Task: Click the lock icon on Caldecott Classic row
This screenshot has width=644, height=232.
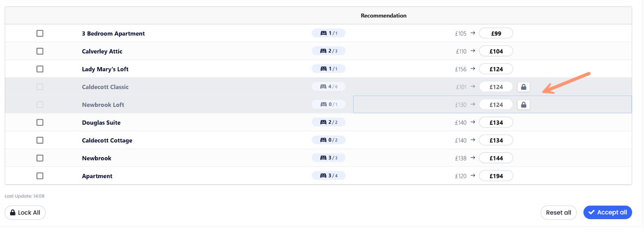Action: [523, 87]
